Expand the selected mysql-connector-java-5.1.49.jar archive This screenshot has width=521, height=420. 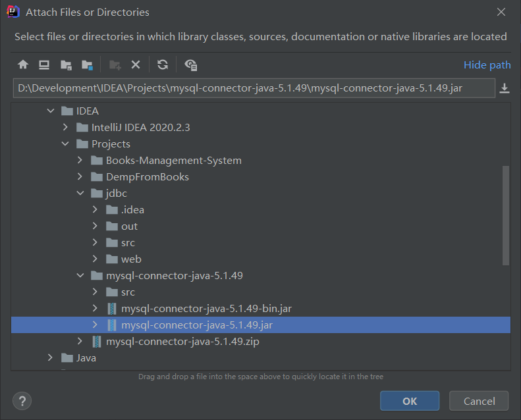(x=95, y=325)
